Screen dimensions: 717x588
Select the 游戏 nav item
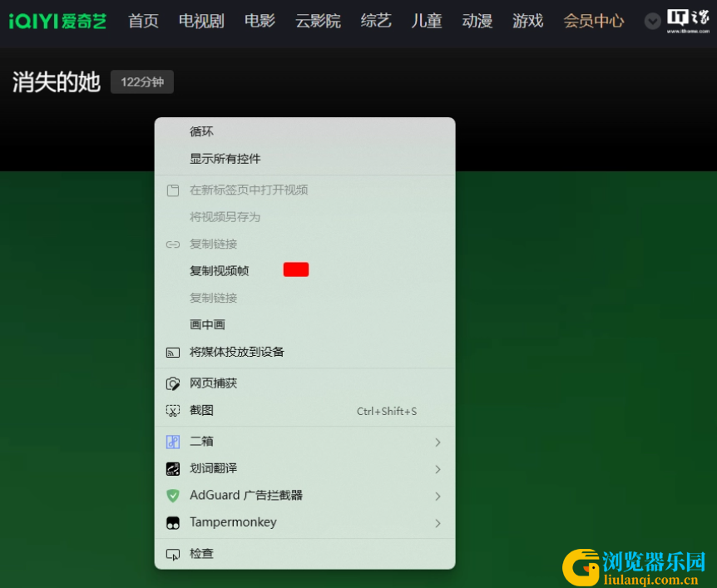(x=527, y=21)
